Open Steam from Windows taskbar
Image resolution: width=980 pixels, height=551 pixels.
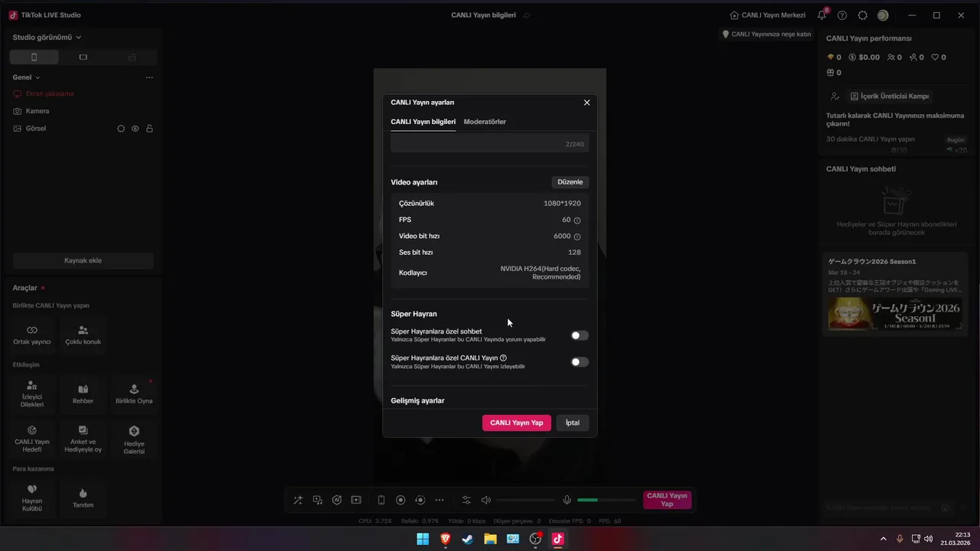click(x=468, y=539)
